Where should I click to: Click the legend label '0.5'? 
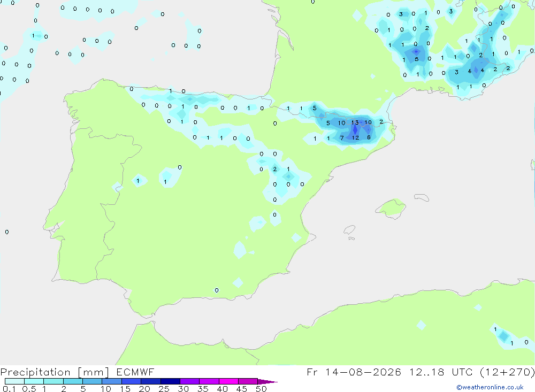click(x=29, y=389)
